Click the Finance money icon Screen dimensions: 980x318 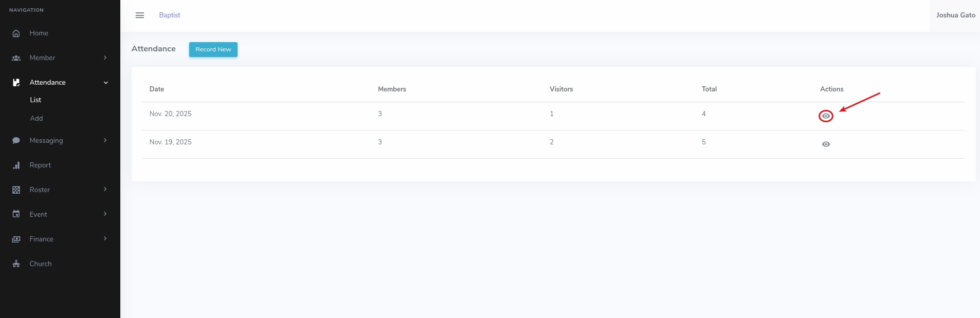16,239
